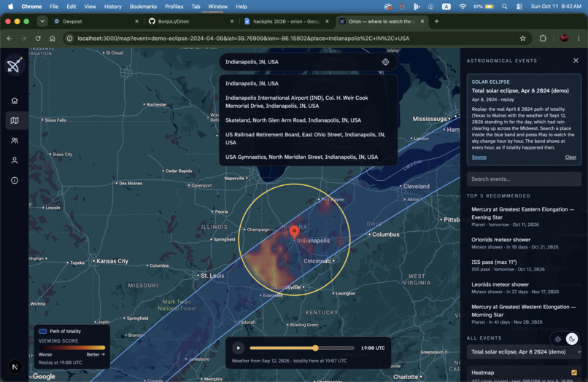
Task: Open Orionids meteor shower event
Action: coord(524,243)
